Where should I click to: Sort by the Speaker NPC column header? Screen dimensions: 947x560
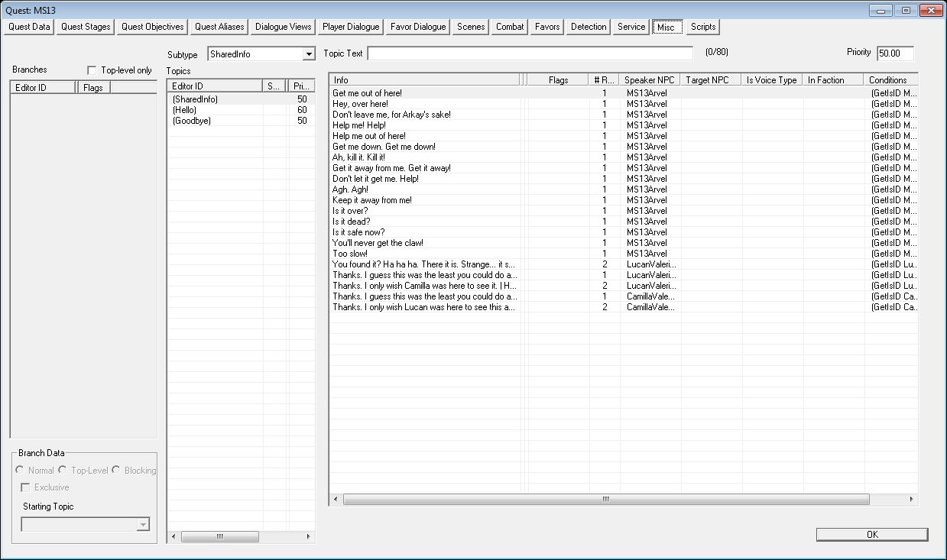[650, 80]
